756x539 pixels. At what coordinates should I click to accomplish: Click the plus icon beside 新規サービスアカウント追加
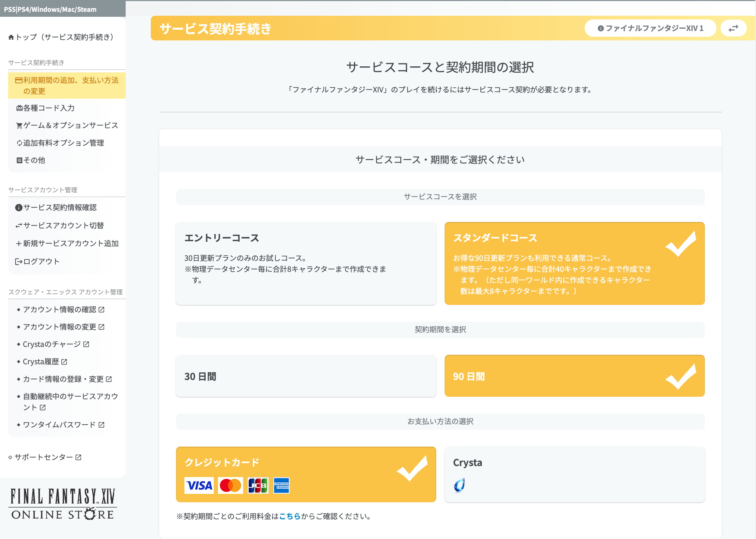(x=19, y=244)
